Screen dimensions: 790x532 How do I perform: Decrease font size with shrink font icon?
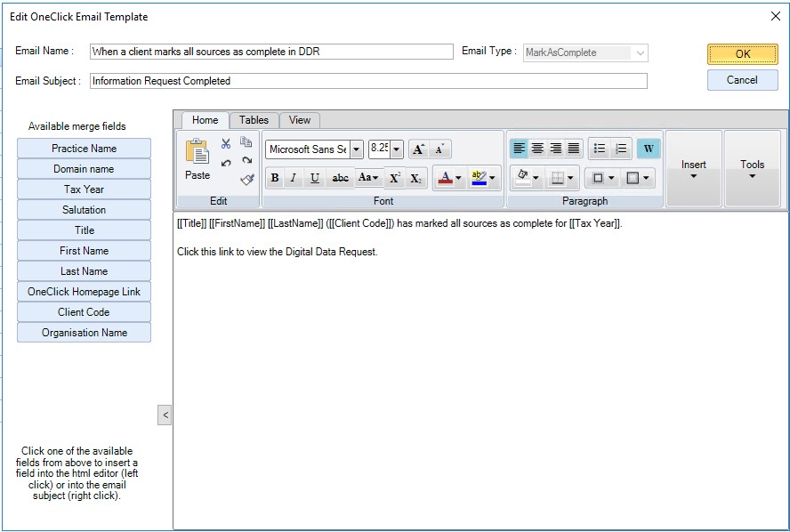(x=439, y=149)
